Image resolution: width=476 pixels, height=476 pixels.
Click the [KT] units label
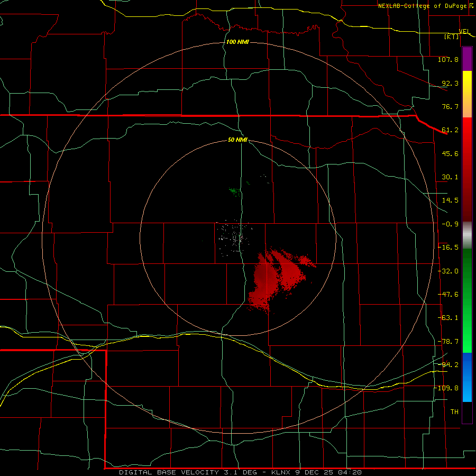(x=451, y=36)
